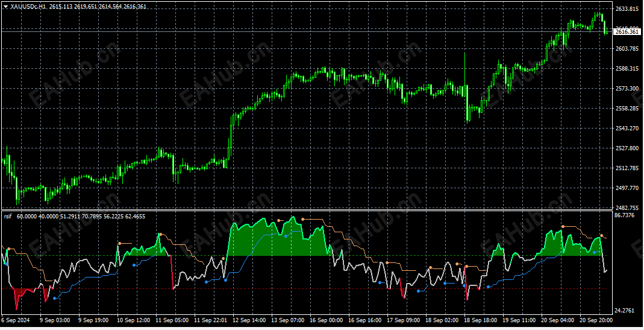Click price scale label 2603.785
Viewport: 644px width, 330px height.
627,48
